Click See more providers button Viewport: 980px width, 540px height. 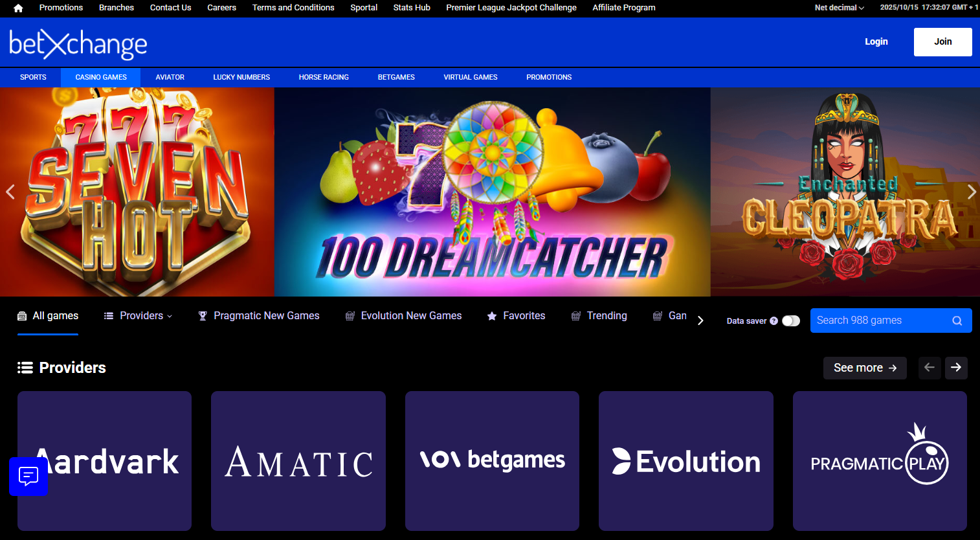coord(864,368)
